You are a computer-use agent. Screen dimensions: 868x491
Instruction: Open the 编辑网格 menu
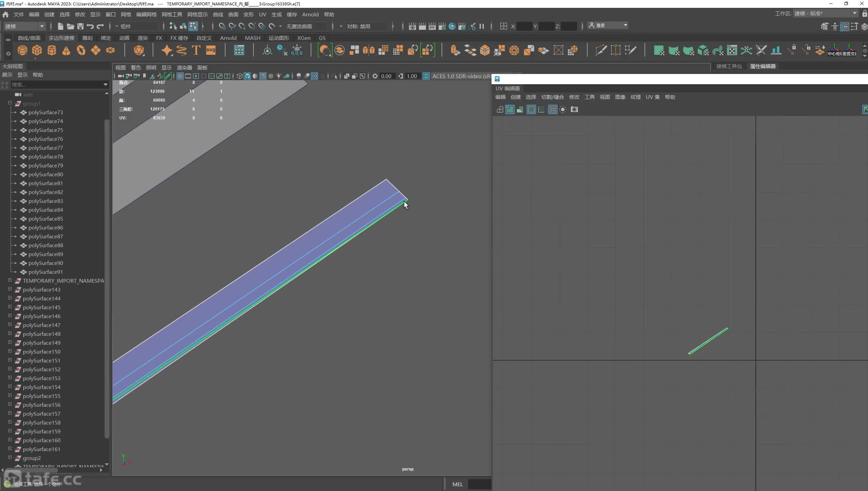coord(146,14)
